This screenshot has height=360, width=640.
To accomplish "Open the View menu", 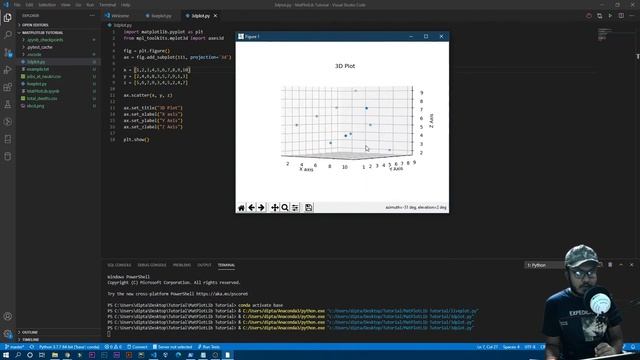I will click(65, 5).
